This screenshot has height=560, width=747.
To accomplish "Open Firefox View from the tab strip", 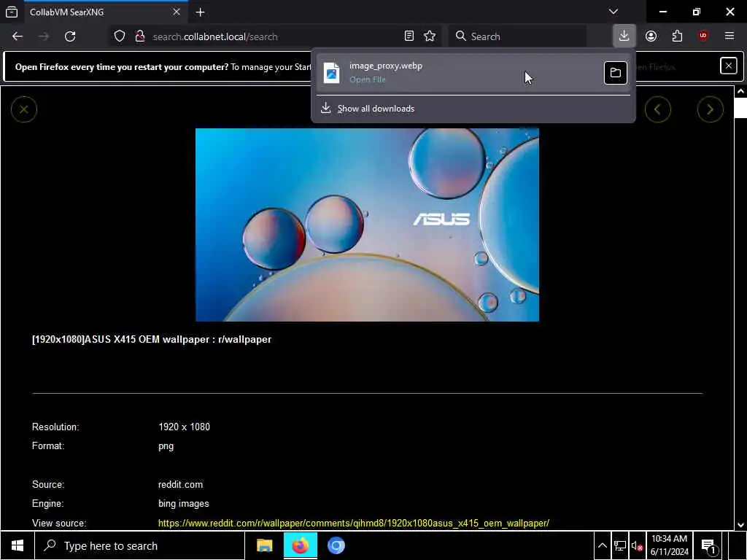I will point(12,12).
